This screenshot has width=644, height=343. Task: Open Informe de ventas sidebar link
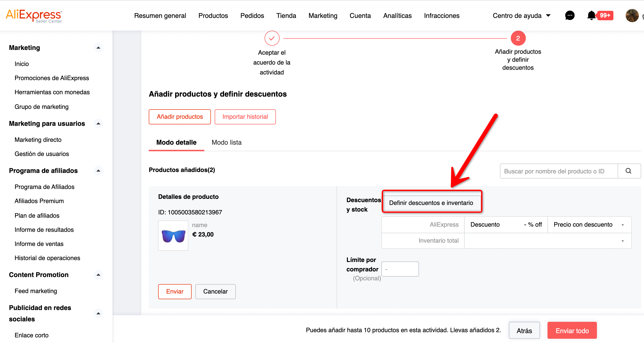[39, 244]
